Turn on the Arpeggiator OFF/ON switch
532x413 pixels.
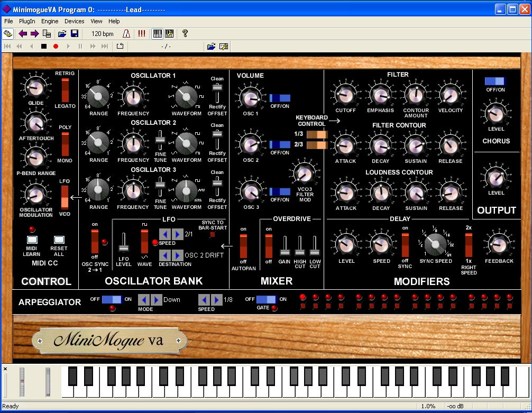point(111,299)
